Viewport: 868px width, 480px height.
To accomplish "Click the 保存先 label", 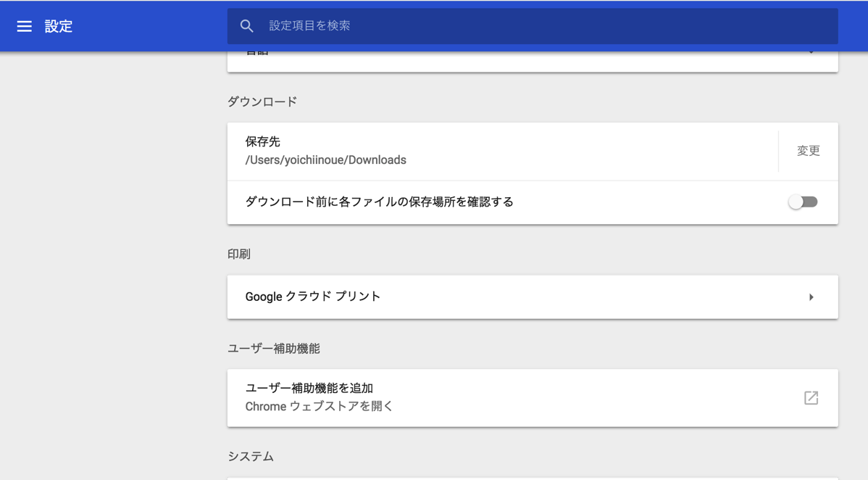I will (x=262, y=141).
